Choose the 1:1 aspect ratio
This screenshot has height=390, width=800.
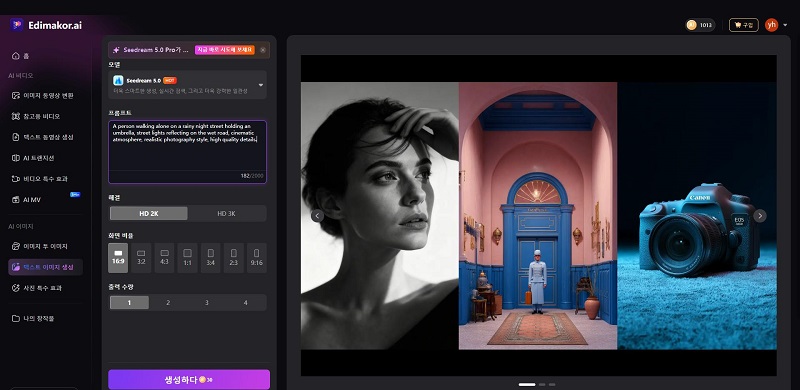click(x=187, y=257)
